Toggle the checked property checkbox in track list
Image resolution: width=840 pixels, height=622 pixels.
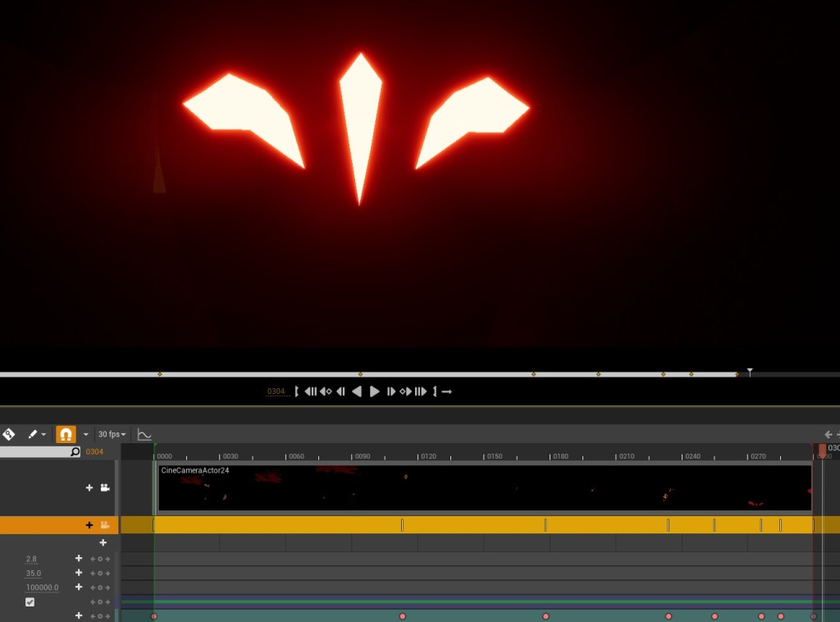tap(30, 601)
